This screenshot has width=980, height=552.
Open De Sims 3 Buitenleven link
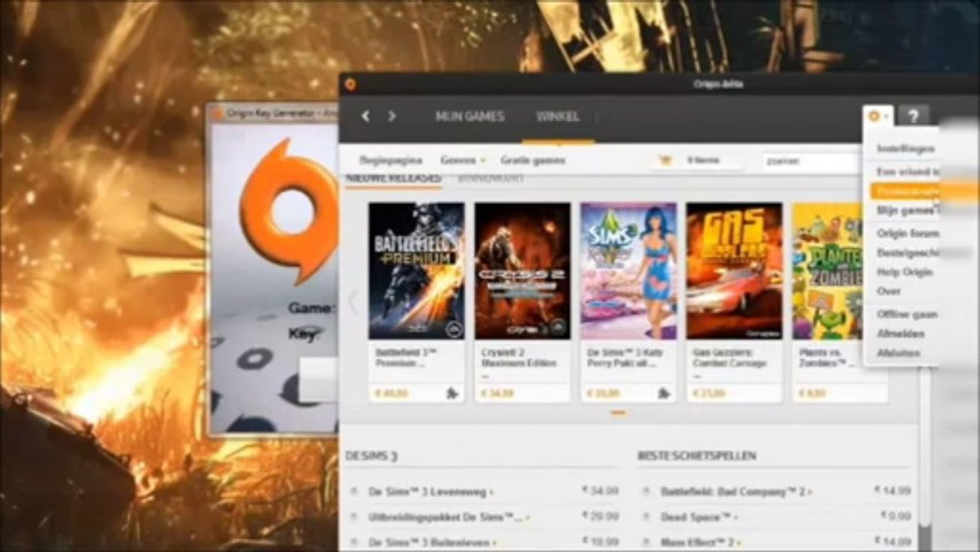click(x=431, y=542)
